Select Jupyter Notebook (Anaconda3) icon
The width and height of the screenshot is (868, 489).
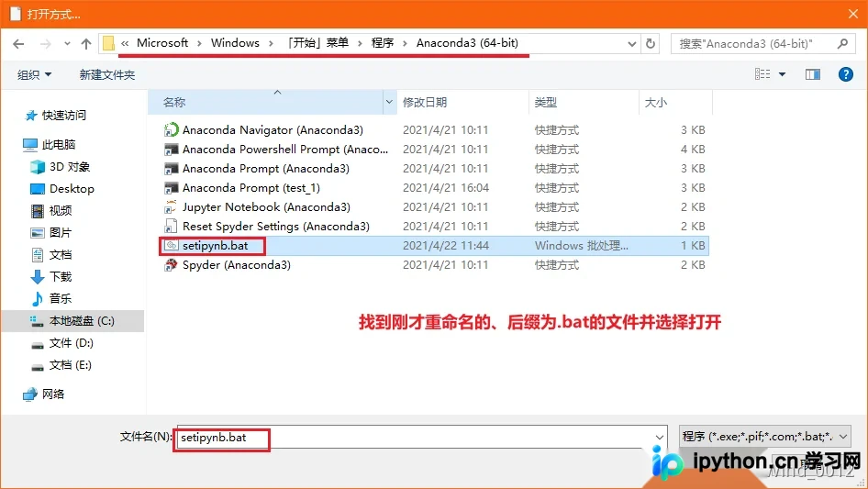pyautogui.click(x=171, y=207)
